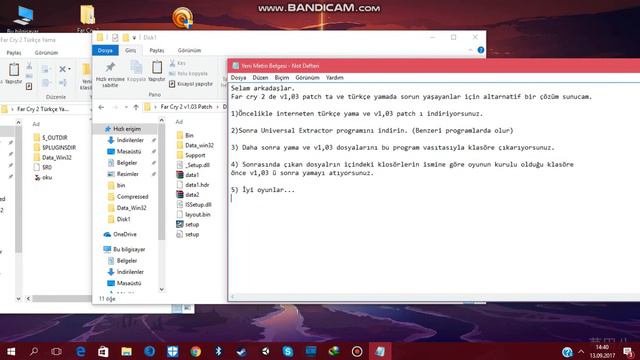Open Düzen menu in Notepad
This screenshot has width=640, height=360.
260,78
